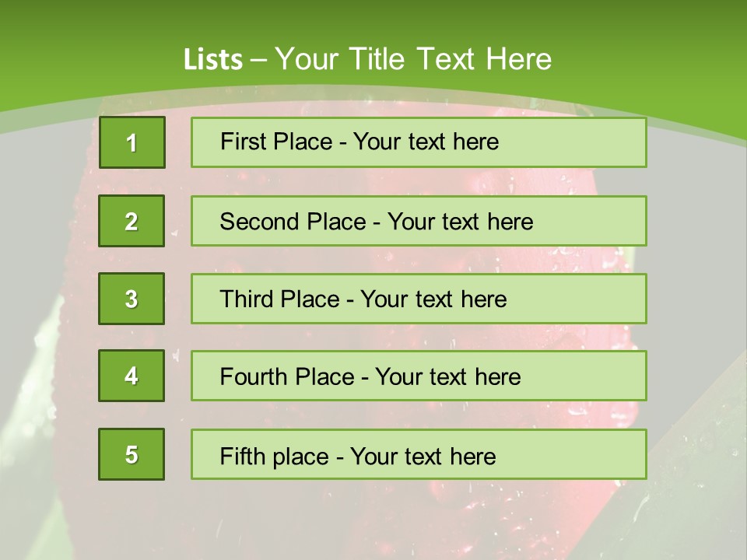Click the number 1 green box
The image size is (747, 560).
pyautogui.click(x=132, y=142)
